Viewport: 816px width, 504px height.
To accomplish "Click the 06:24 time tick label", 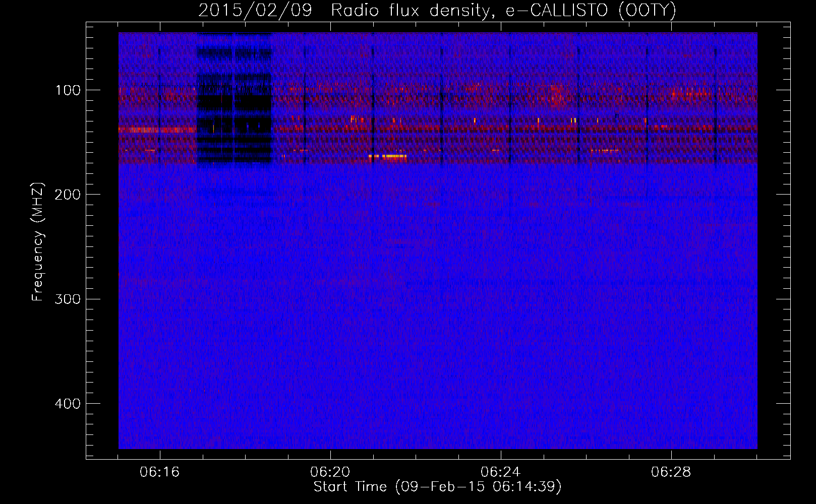I will (501, 472).
